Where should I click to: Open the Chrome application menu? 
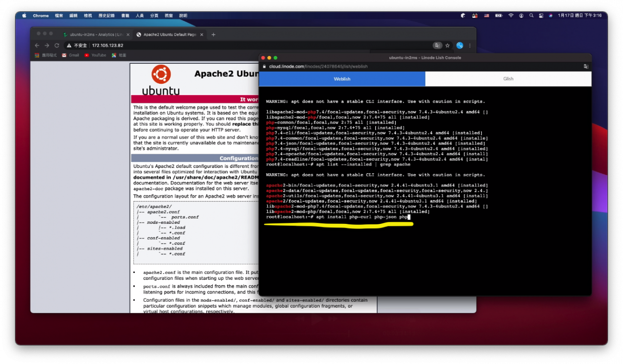[x=41, y=16]
